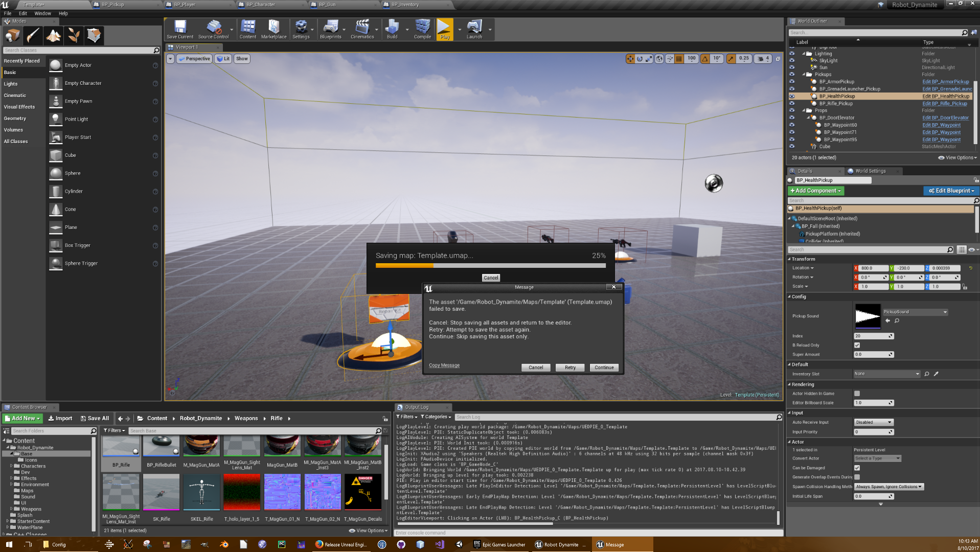Click the Box Trigger actor icon
Image resolution: width=980 pixels, height=552 pixels.
tap(56, 245)
